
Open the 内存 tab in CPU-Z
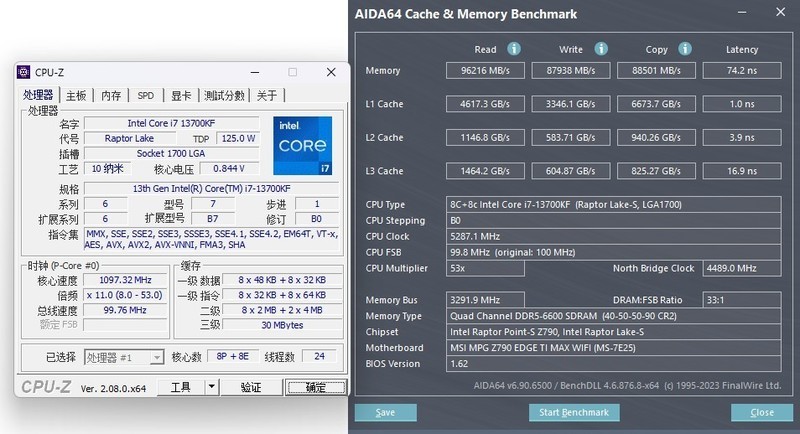click(x=111, y=95)
